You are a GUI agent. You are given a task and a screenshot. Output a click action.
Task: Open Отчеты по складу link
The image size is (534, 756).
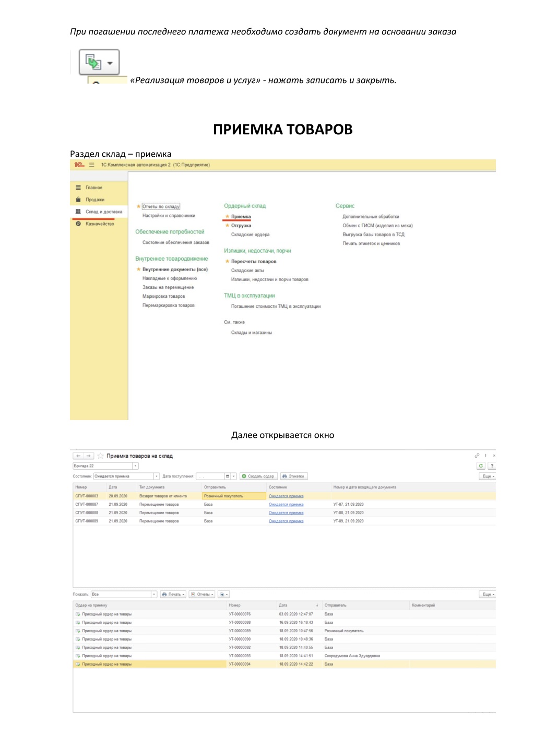(x=161, y=206)
